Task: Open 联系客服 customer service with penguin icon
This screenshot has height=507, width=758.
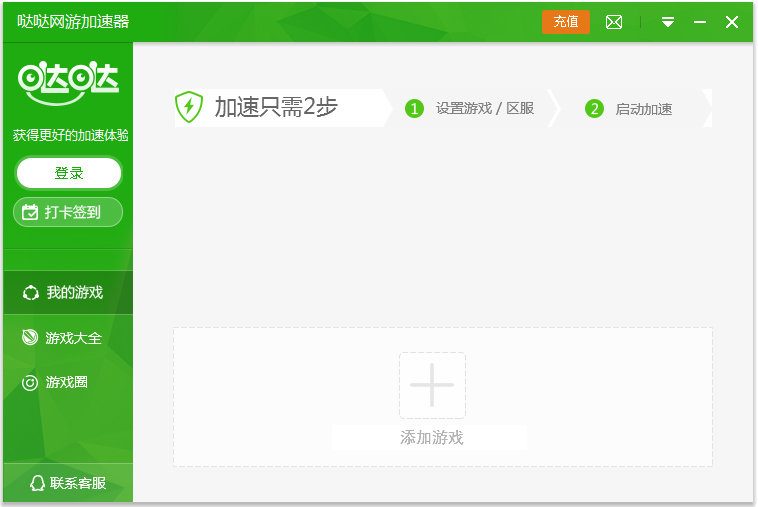Action: pyautogui.click(x=68, y=484)
